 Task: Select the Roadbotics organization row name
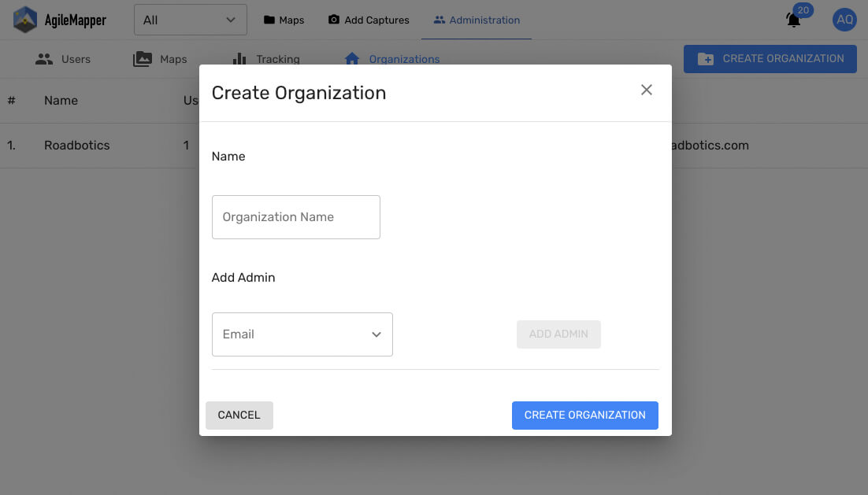pyautogui.click(x=77, y=146)
